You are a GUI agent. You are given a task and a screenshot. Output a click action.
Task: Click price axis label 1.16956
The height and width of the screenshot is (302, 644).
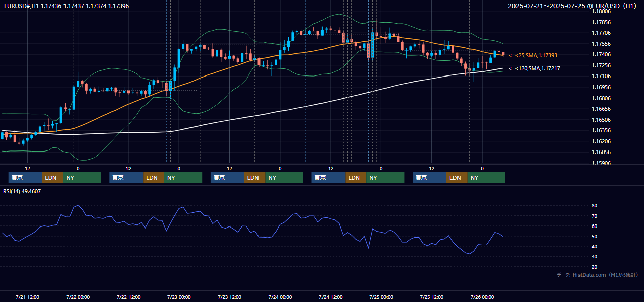point(601,87)
